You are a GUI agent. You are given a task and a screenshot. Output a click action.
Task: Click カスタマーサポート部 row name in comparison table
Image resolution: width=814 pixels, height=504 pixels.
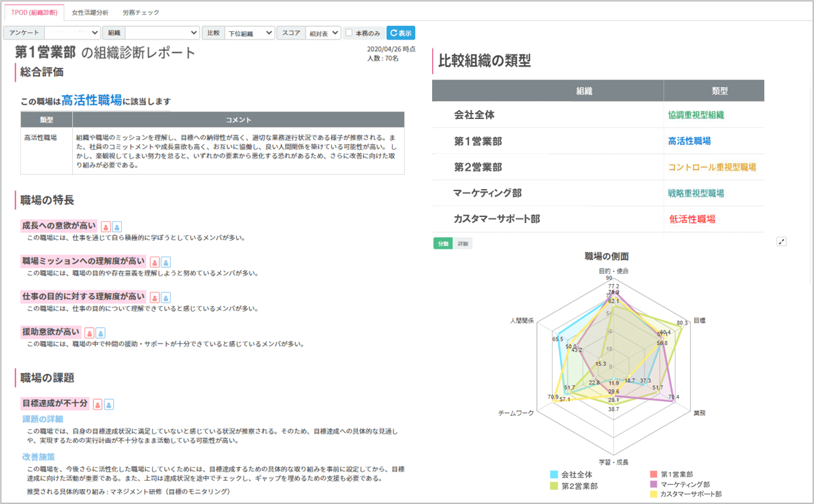pyautogui.click(x=497, y=219)
